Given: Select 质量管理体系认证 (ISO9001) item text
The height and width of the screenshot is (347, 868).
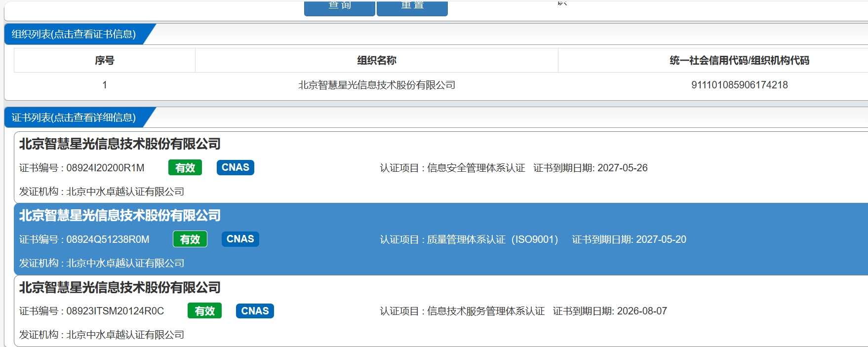Looking at the screenshot, I should tap(492, 239).
